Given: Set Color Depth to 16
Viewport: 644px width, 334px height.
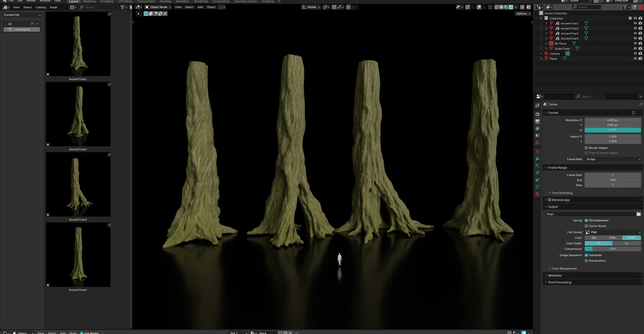Looking at the screenshot, I should tap(627, 243).
